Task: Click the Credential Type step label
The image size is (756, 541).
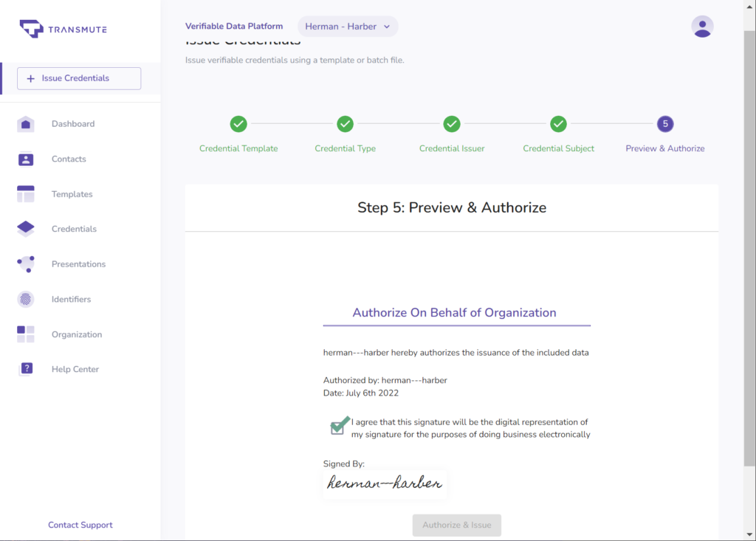Action: (x=346, y=148)
